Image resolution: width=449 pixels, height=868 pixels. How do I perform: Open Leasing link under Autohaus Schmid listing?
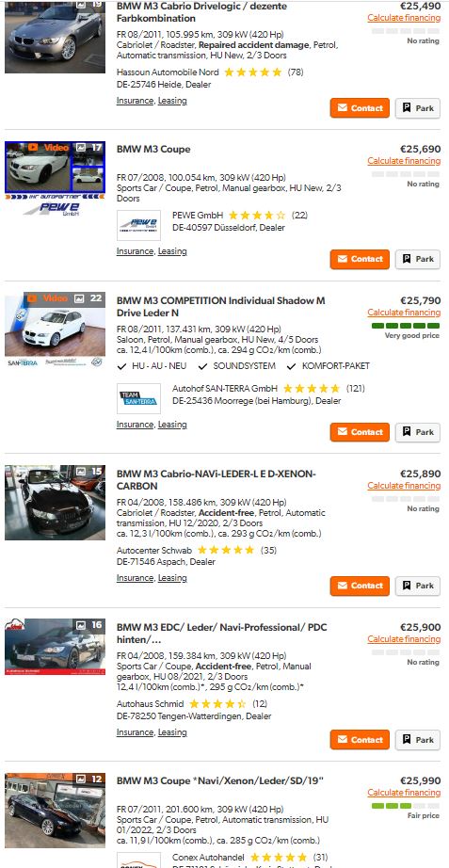tap(172, 732)
